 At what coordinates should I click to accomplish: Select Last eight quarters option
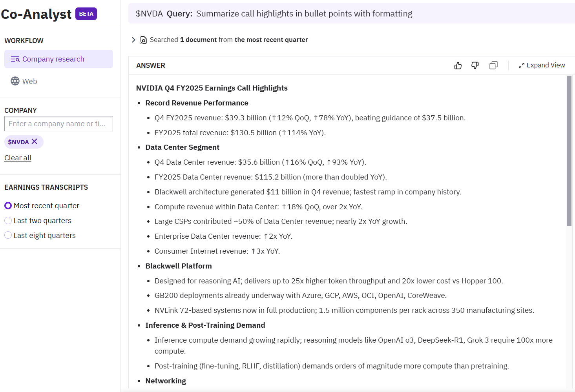[x=8, y=236]
